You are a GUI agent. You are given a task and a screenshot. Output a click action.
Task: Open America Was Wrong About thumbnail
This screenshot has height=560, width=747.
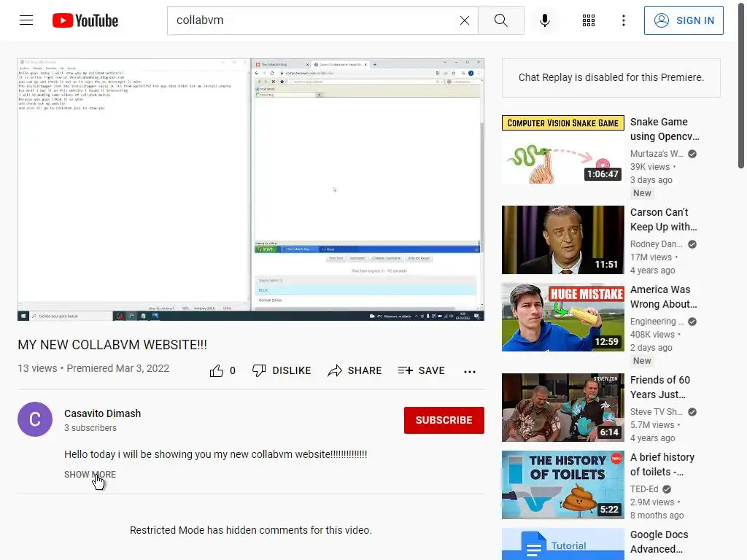pos(562,317)
